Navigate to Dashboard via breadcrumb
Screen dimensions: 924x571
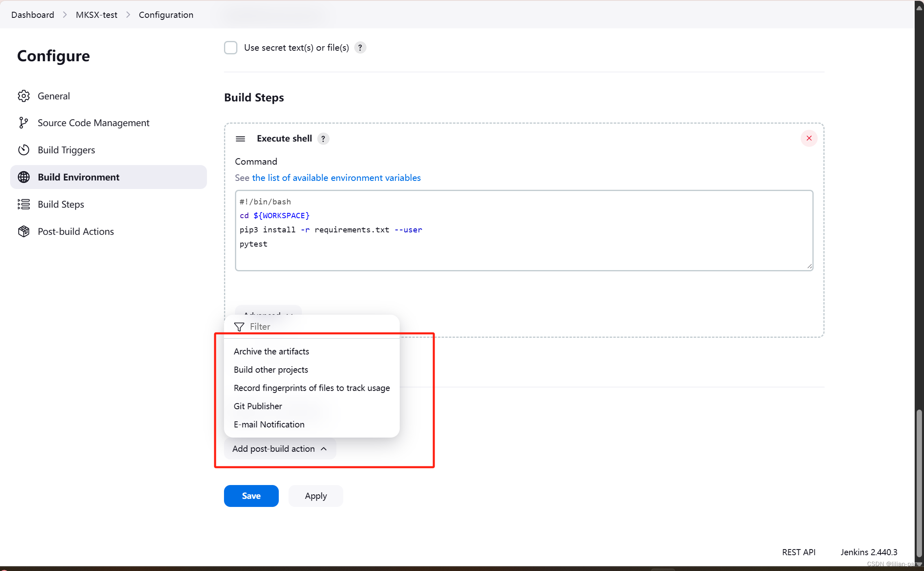point(32,15)
